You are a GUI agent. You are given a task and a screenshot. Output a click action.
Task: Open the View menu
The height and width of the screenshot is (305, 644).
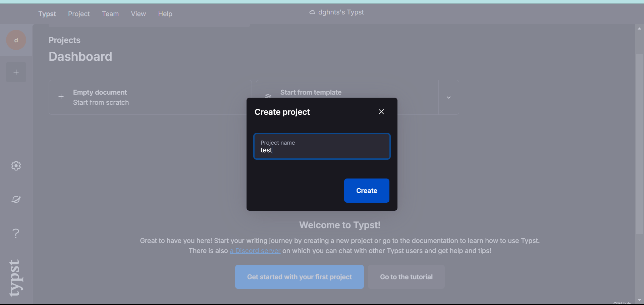click(138, 14)
